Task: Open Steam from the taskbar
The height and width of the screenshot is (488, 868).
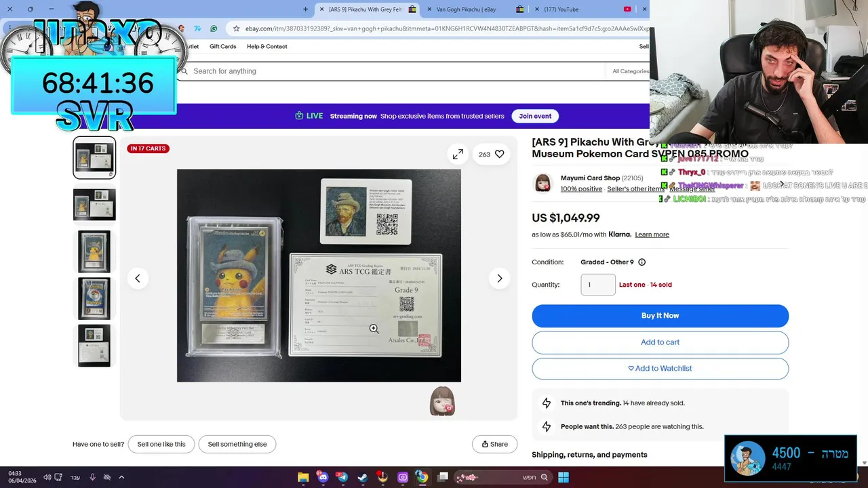Action: [361, 477]
